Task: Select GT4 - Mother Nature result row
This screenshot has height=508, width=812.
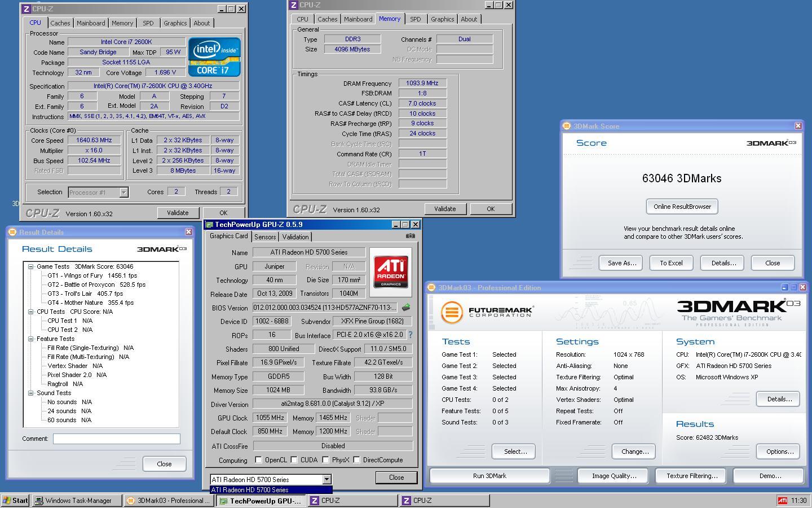Action: 90,303
